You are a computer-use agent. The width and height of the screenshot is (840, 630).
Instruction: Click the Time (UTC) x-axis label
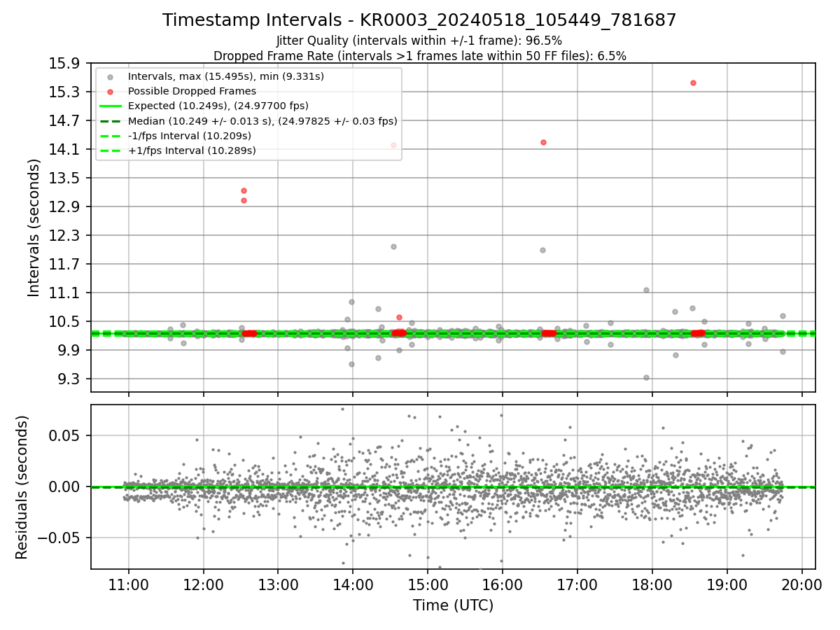[453, 605]
